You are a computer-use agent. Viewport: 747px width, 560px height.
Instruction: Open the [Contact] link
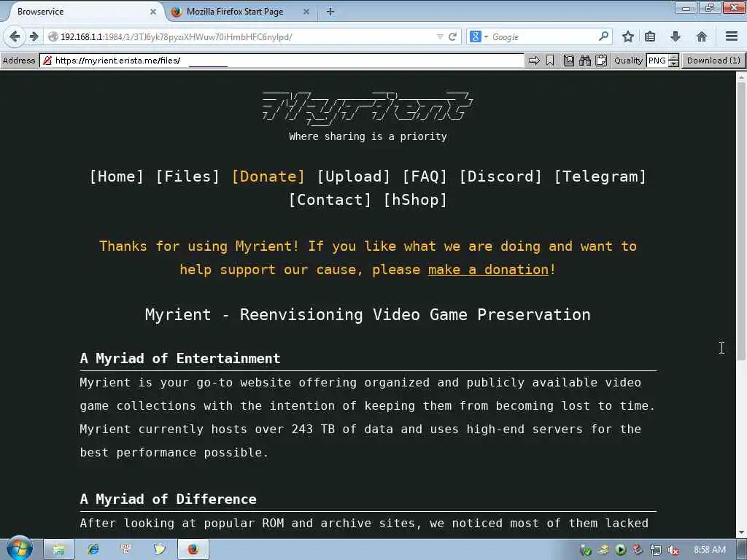[330, 200]
